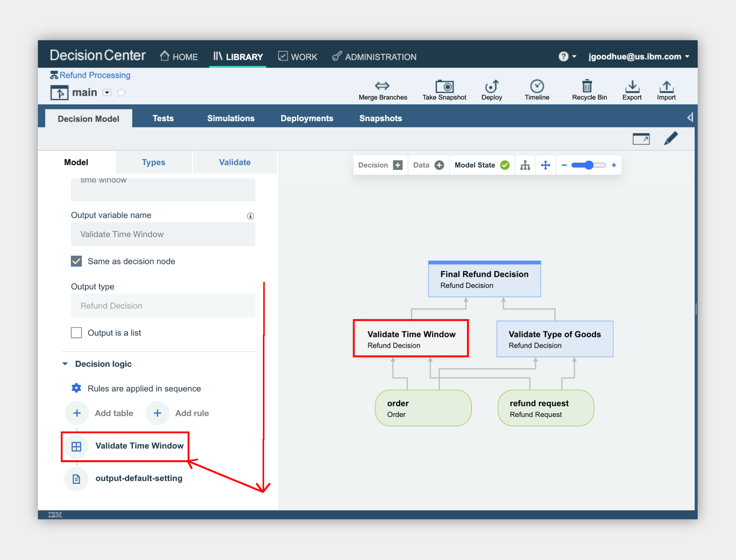Click the diagram zoom slider
This screenshot has height=560, width=736.
tap(589, 165)
